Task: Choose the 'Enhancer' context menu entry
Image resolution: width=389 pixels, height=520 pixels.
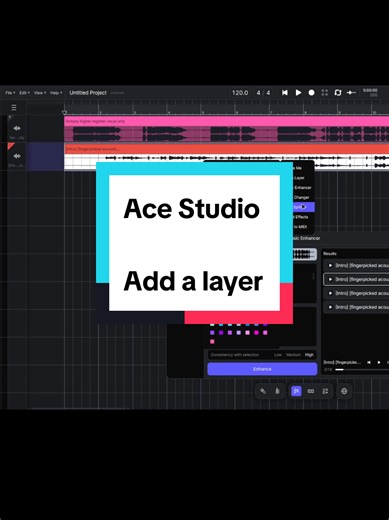Action: (x=303, y=188)
